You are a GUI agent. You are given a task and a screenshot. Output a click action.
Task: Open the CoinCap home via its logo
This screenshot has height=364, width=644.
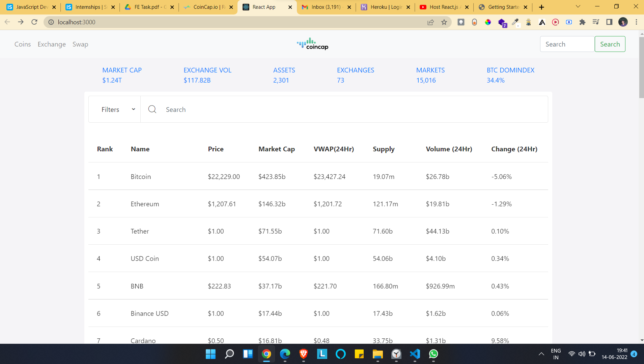click(x=312, y=44)
